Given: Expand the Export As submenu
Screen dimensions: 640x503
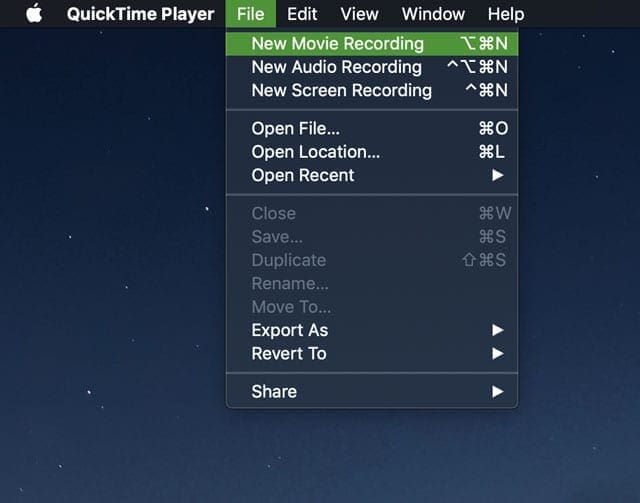Looking at the screenshot, I should [x=372, y=330].
